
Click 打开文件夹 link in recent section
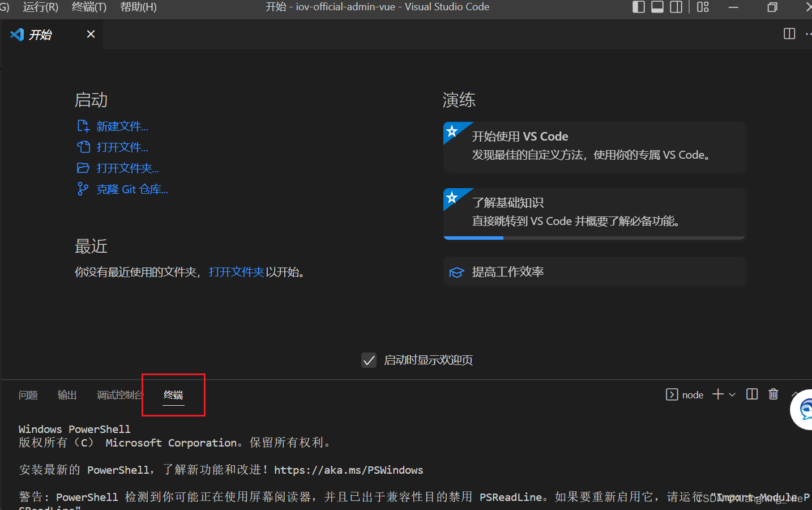point(236,272)
